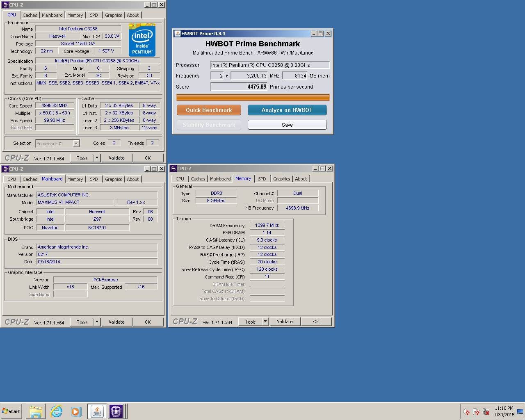Expand the Processor #1 selection dropdown

[x=76, y=144]
